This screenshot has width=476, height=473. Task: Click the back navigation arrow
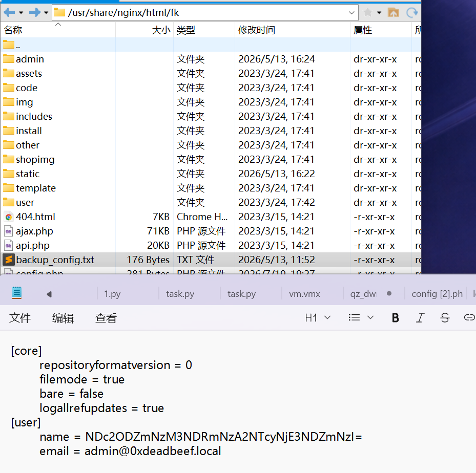pos(9,12)
